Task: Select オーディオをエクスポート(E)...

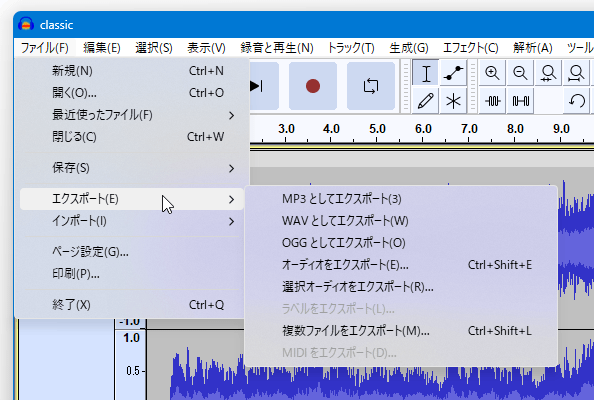Action: pyautogui.click(x=401, y=265)
